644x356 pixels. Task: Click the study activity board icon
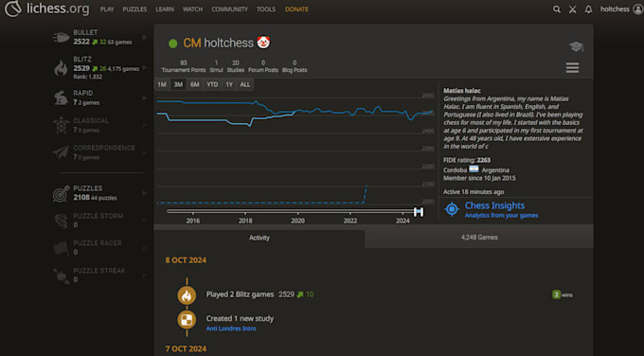pos(187,319)
